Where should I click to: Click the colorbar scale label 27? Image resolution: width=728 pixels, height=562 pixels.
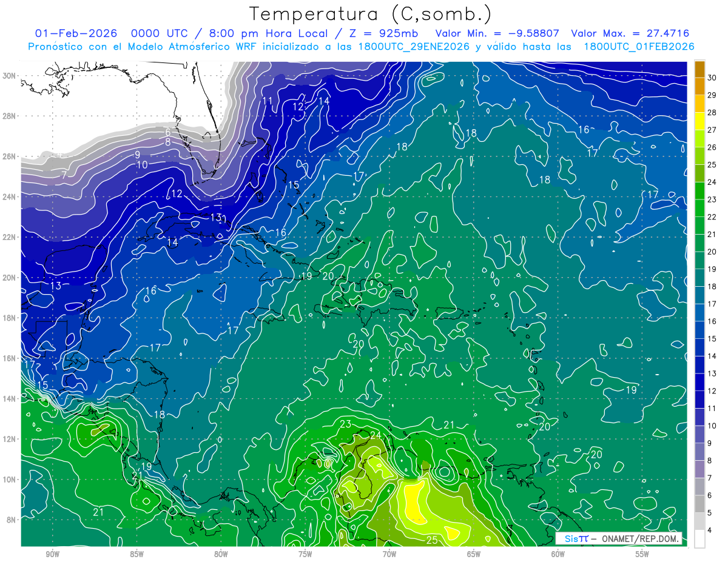[712, 130]
